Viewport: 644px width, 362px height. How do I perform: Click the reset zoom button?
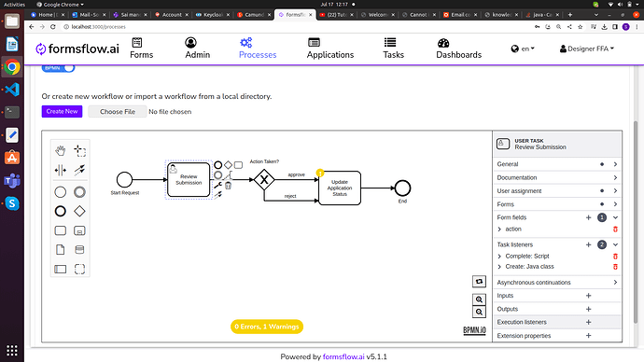[479, 282]
